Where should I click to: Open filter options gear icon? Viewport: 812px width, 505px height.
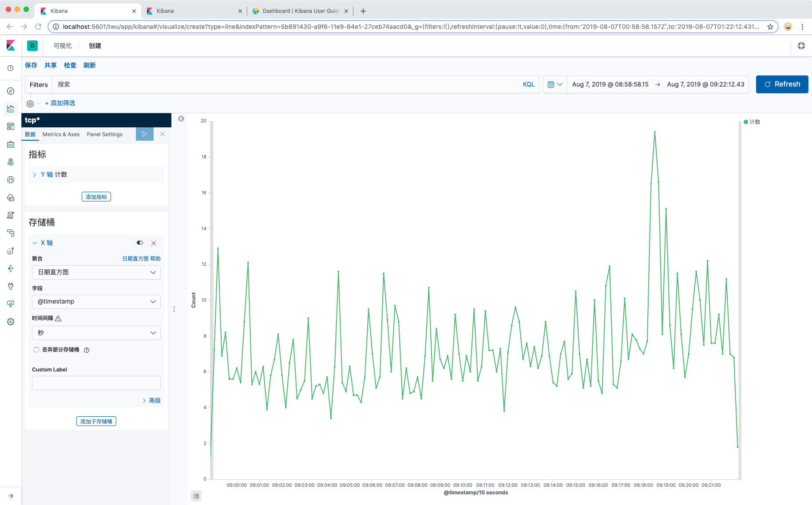(30, 103)
